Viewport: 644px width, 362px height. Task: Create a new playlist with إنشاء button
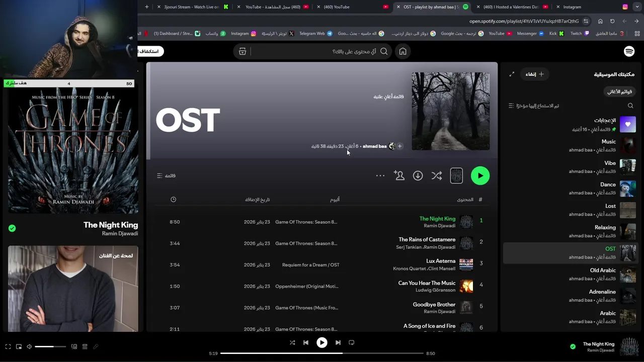pos(534,74)
